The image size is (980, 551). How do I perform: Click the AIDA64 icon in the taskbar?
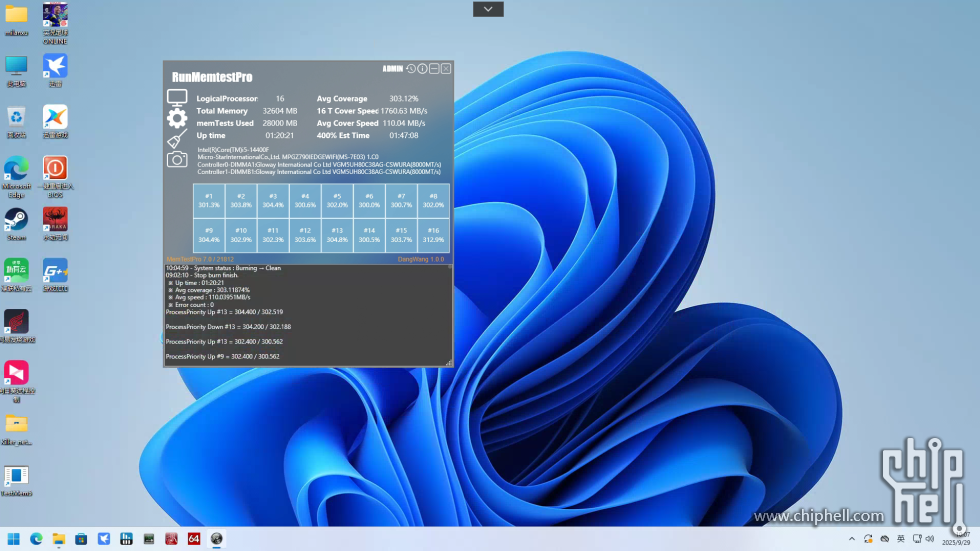pyautogui.click(x=194, y=539)
